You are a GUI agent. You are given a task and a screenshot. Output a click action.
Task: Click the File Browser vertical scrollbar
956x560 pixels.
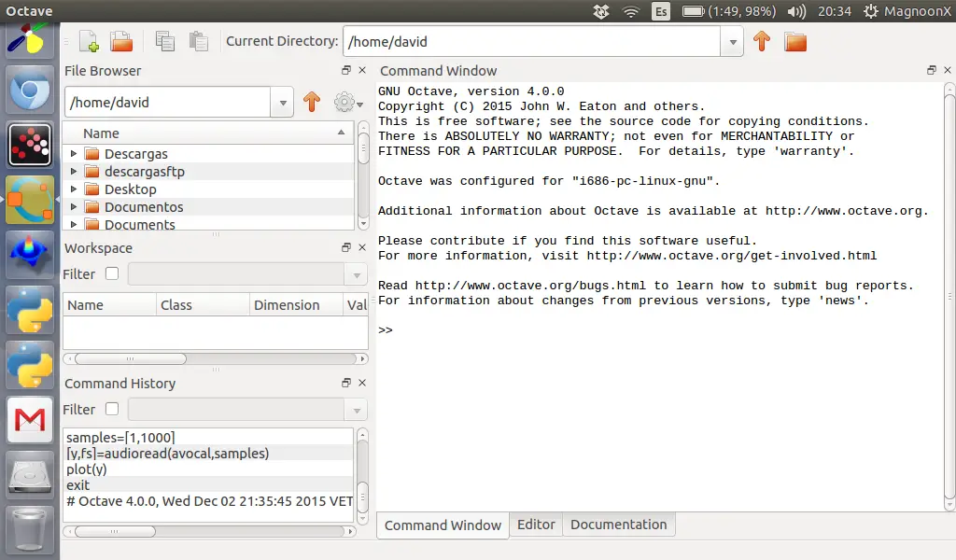363,175
